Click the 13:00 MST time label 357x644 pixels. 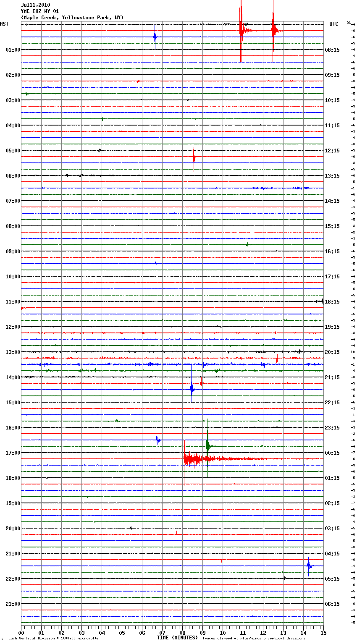pos(13,352)
